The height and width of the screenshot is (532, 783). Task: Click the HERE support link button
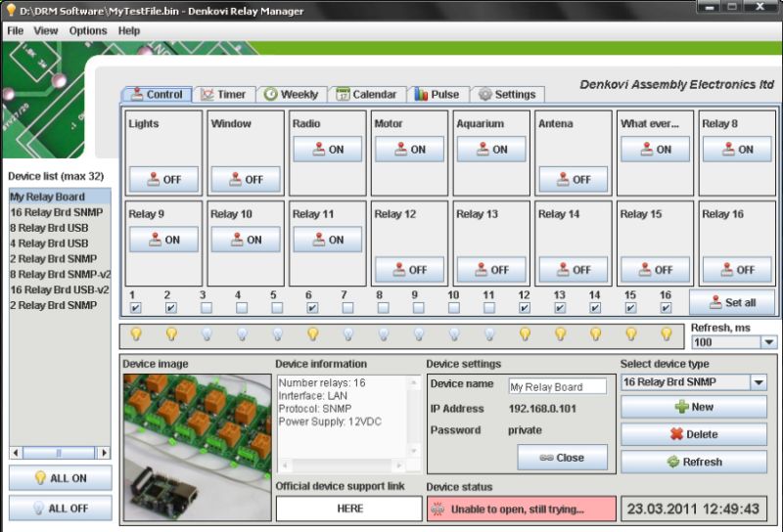349,509
